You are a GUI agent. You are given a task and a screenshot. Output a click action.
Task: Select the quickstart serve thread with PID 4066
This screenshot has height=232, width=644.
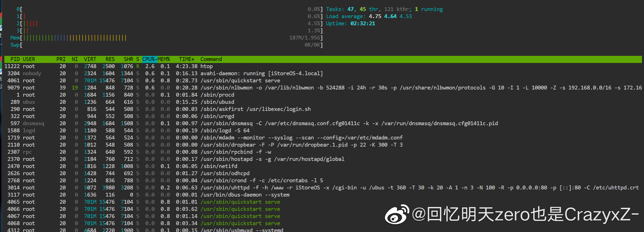click(x=240, y=209)
